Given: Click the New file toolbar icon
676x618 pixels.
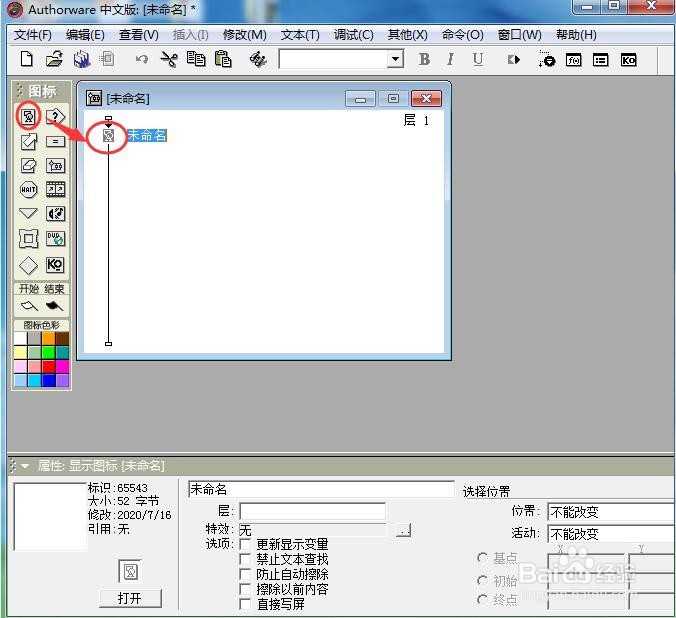Looking at the screenshot, I should tap(27, 59).
